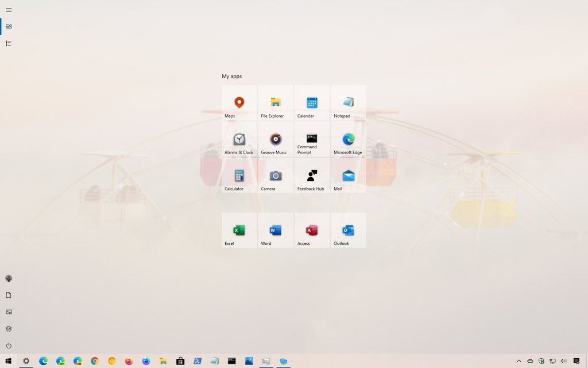The width and height of the screenshot is (588, 368).
Task: Open Outlook from the apps grid
Action: coord(348,229)
